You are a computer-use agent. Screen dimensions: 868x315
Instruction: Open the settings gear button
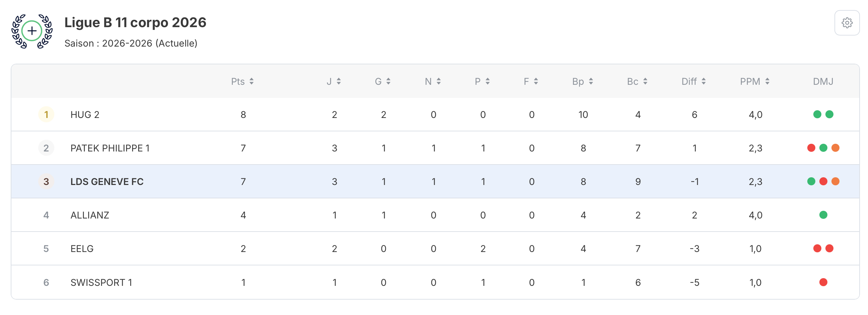point(847,23)
